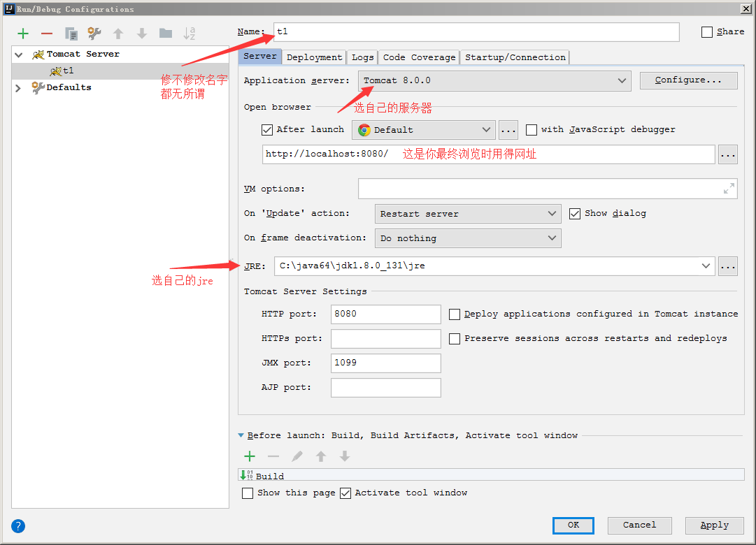This screenshot has width=756, height=545.
Task: Enable with JavaScript debugger checkbox
Action: coord(532,130)
